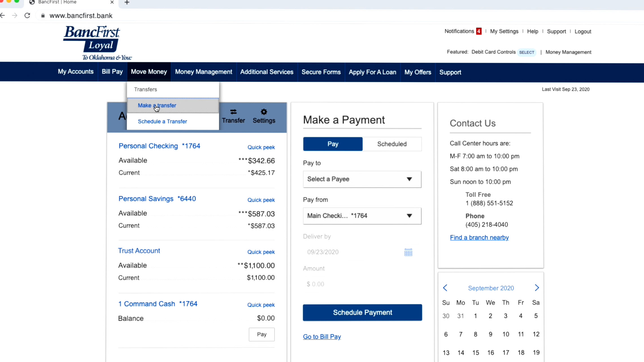Expand the Select a Payee dropdown
The height and width of the screenshot is (362, 644).
(x=362, y=179)
